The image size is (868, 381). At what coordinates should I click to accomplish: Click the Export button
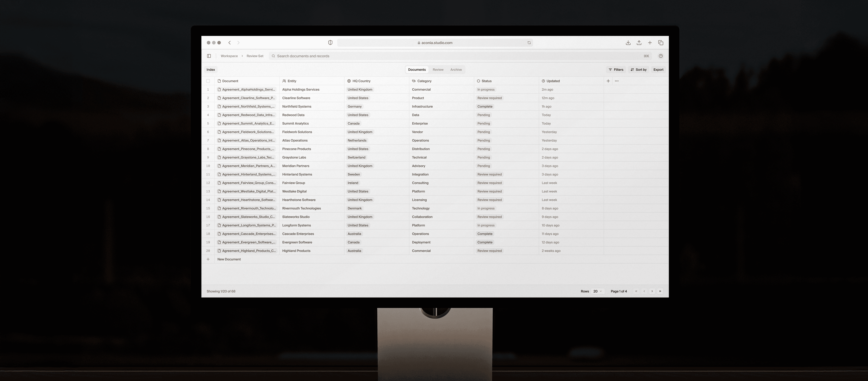(x=658, y=70)
